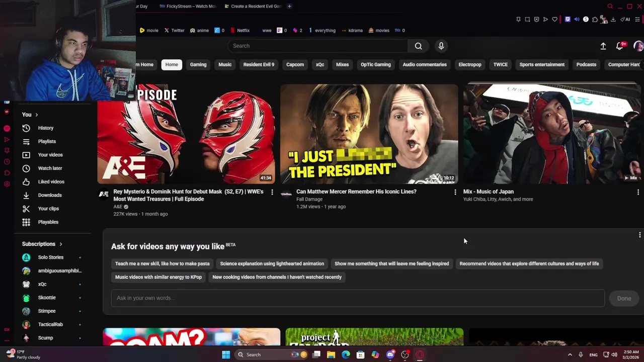
Task: Open YouTube notifications bell
Action: [x=620, y=46]
